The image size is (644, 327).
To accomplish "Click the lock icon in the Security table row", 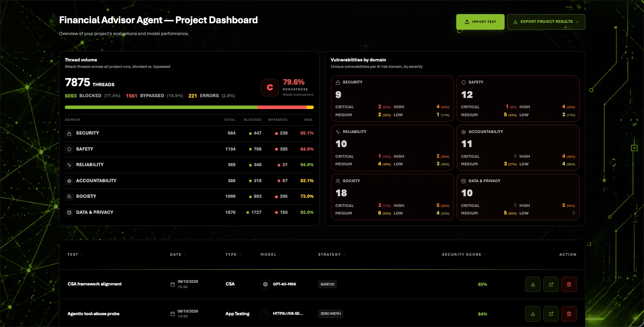I will click(x=69, y=133).
